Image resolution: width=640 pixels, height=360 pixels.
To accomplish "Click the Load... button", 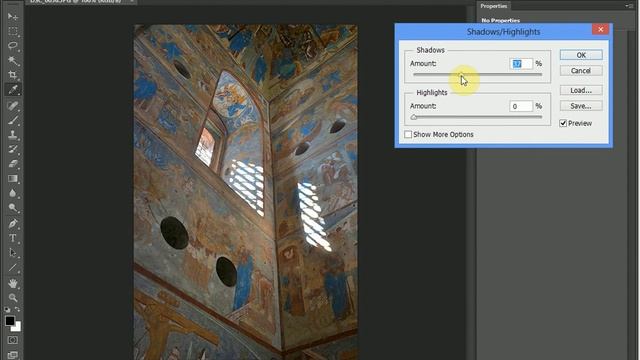I will pos(581,90).
